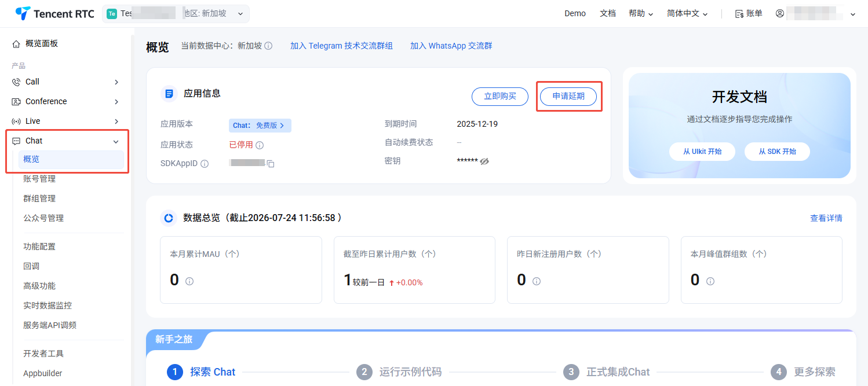Click the 应用信息 document icon

tap(169, 94)
